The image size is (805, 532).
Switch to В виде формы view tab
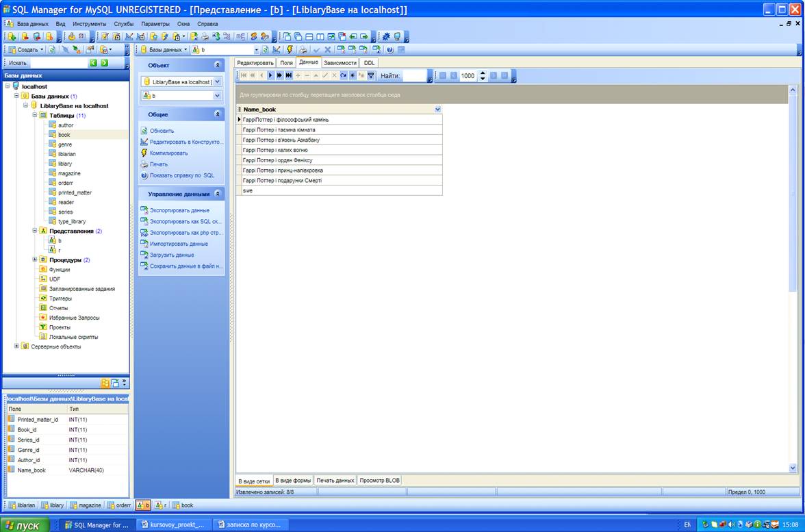coord(293,481)
